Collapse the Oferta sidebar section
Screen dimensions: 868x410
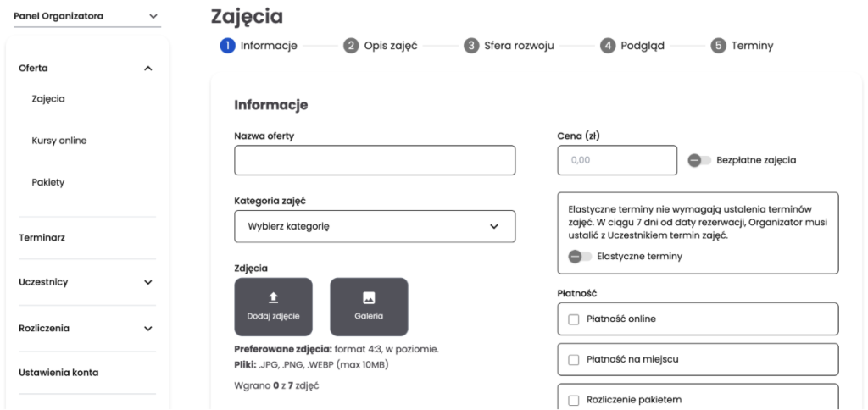[x=148, y=68]
